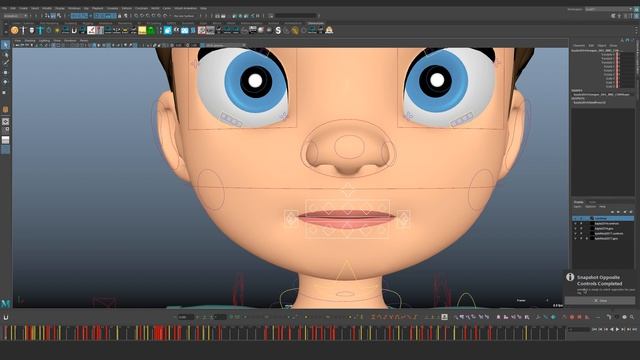This screenshot has width=640, height=360.
Task: Open the Layers menu in layer editor
Action: click(x=578, y=207)
